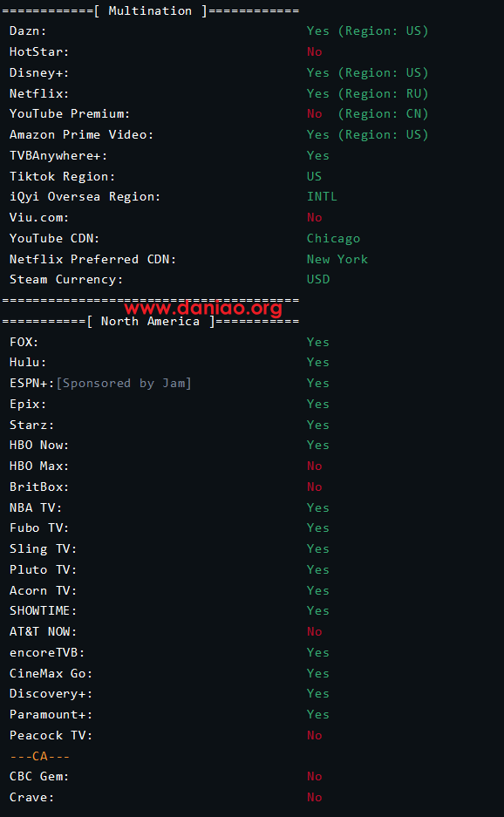Select the Paramount+ label
This screenshot has width=504, height=817.
click(51, 715)
